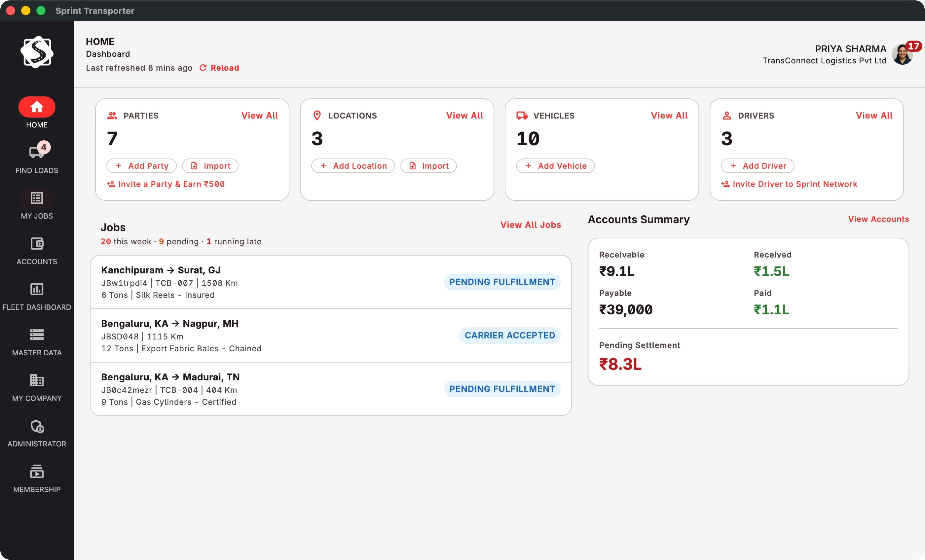Open Bengaluru to Nagpur job
Image resolution: width=925 pixels, height=560 pixels.
click(331, 335)
